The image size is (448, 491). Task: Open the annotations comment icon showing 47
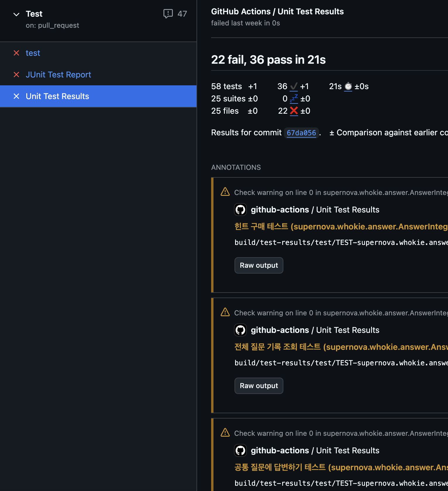168,14
